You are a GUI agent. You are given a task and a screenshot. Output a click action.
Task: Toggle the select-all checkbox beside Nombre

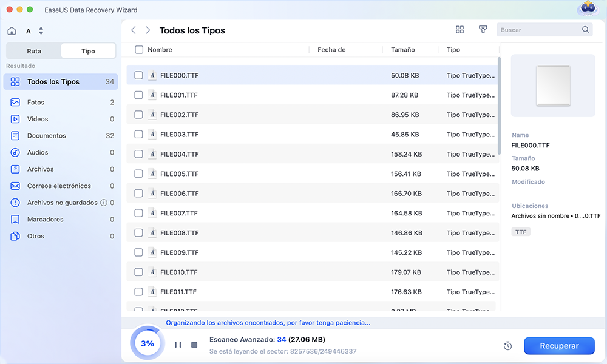[x=139, y=50]
